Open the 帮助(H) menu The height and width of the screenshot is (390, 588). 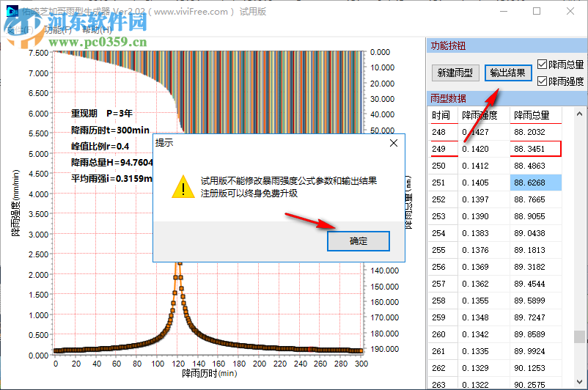97,29
